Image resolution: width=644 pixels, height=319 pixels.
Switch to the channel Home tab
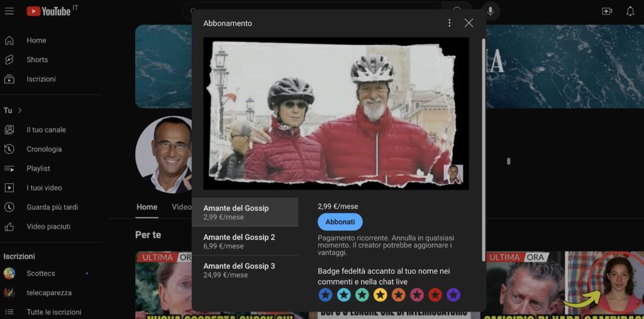(x=147, y=207)
